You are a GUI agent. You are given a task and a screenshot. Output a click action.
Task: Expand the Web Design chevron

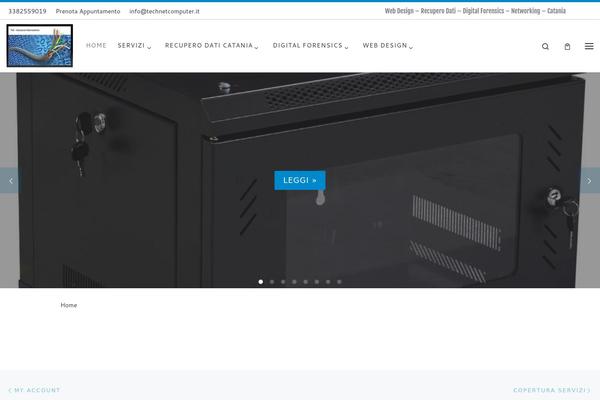tap(411, 47)
